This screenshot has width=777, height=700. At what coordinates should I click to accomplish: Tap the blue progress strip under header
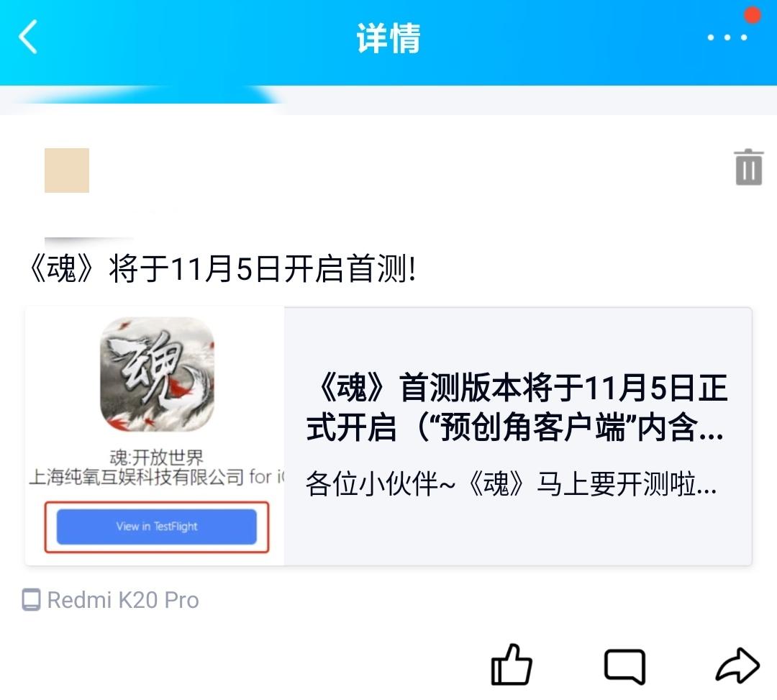click(144, 95)
